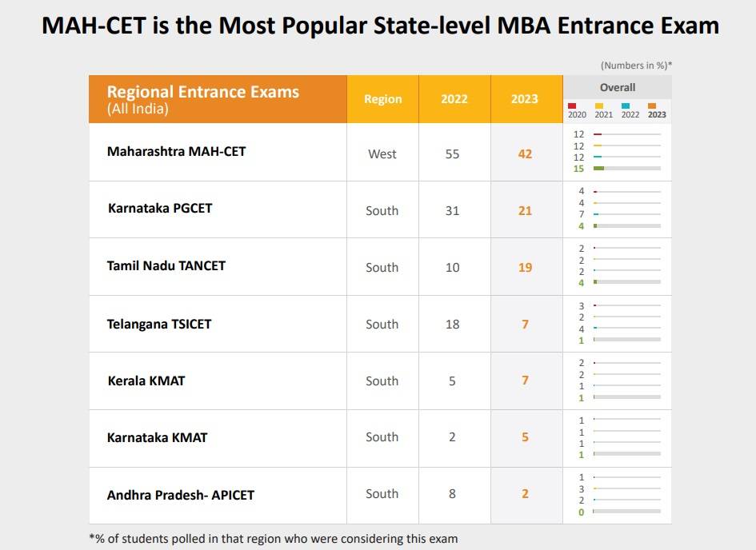Click the yellow 2021 legend swatch
The width and height of the screenshot is (756, 550).
tap(599, 106)
